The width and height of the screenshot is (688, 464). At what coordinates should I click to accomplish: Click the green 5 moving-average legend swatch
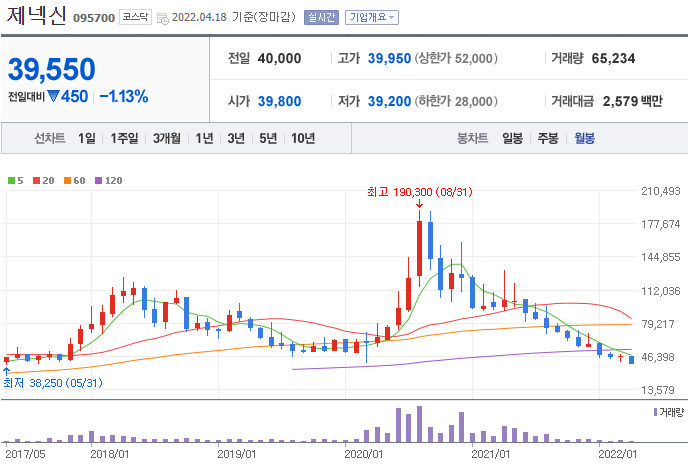point(12,180)
